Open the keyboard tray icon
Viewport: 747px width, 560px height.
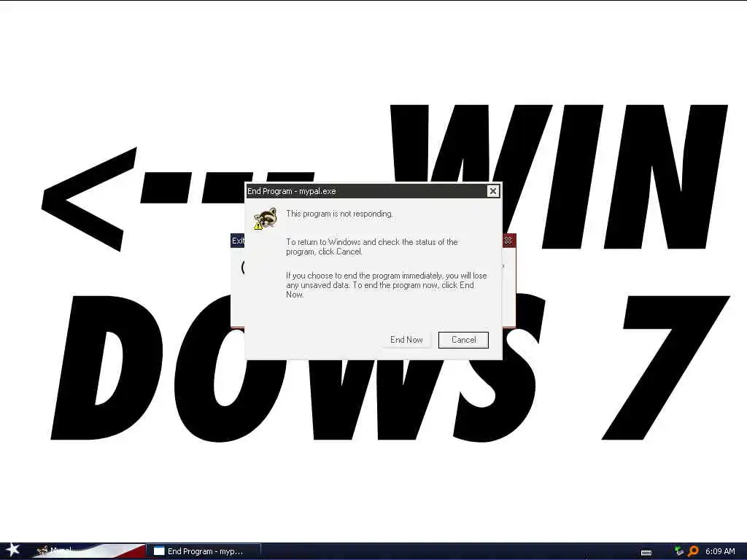(x=646, y=553)
